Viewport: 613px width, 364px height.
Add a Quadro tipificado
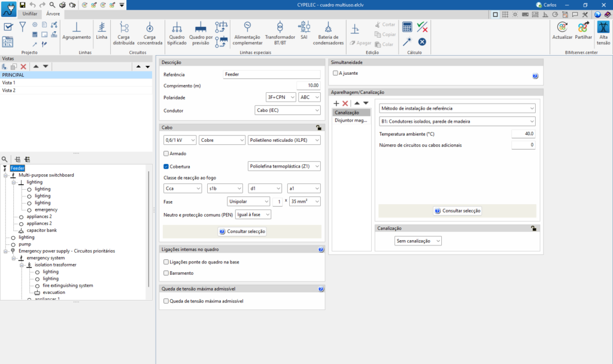pyautogui.click(x=177, y=33)
